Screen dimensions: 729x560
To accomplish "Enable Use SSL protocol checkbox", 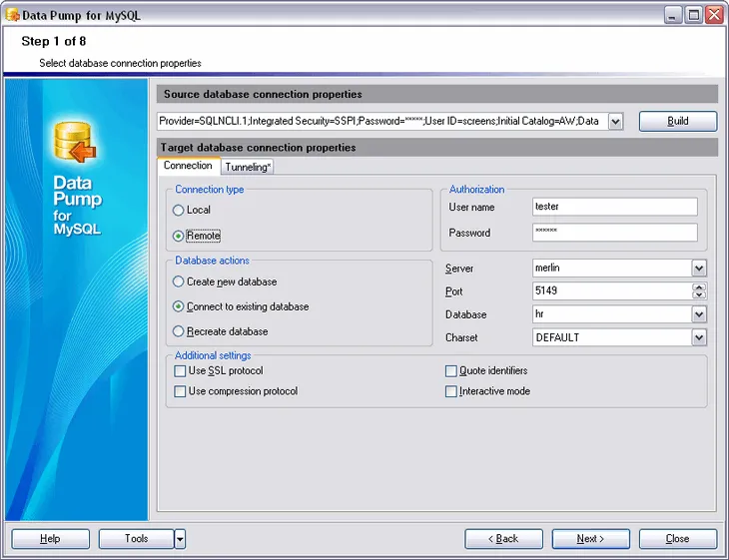I will point(180,371).
